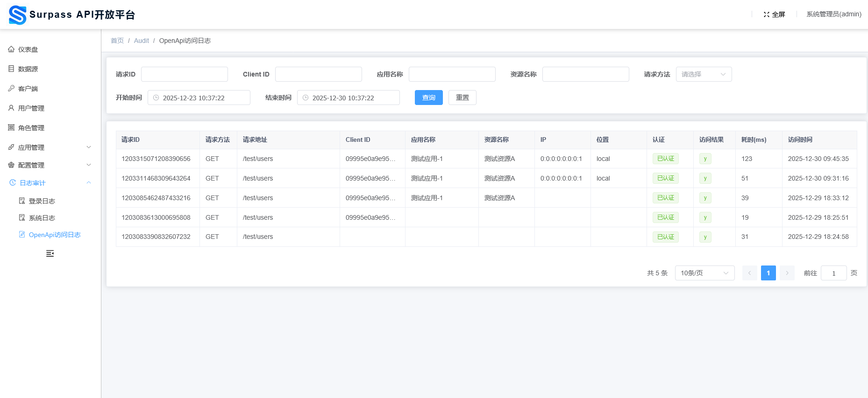Click the 开始时间 datetime field
The width and height of the screenshot is (868, 398).
(199, 98)
